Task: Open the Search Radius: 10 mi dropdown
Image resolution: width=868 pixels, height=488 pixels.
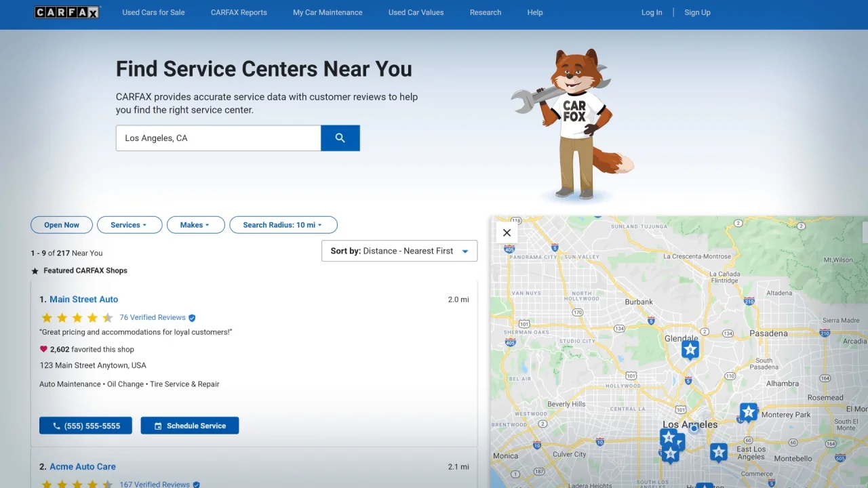Action: pos(283,225)
